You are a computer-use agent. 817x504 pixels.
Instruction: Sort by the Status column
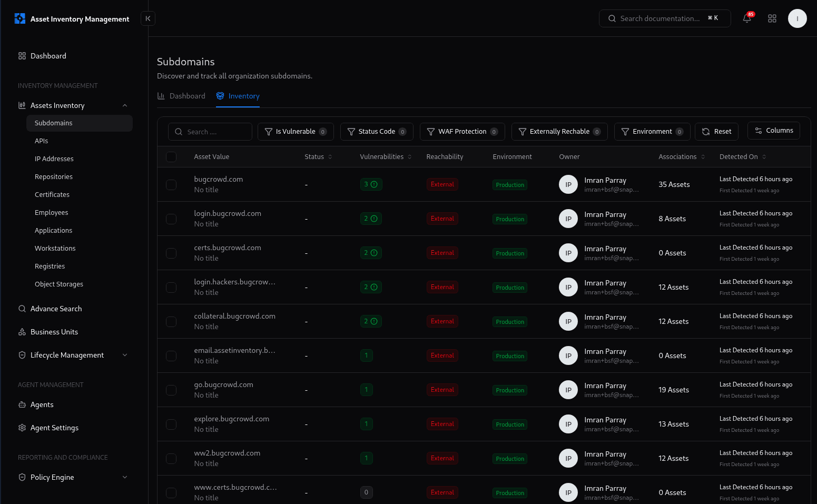click(x=318, y=157)
